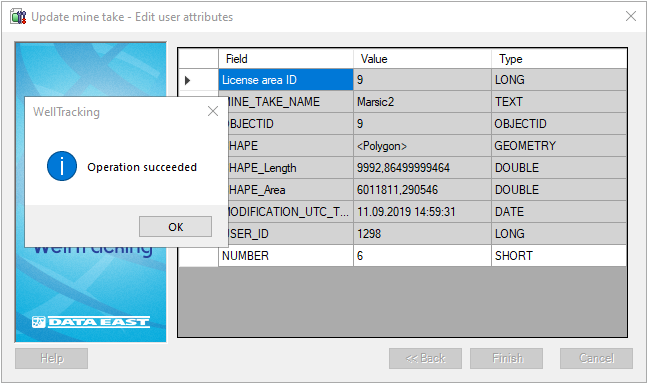Click the DOUBLE type of SHAPE_Length
The image size is (648, 385).
pyautogui.click(x=559, y=168)
